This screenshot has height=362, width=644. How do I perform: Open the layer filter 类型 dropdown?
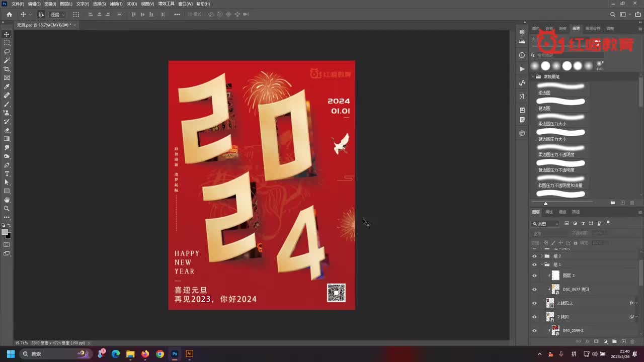(x=546, y=224)
